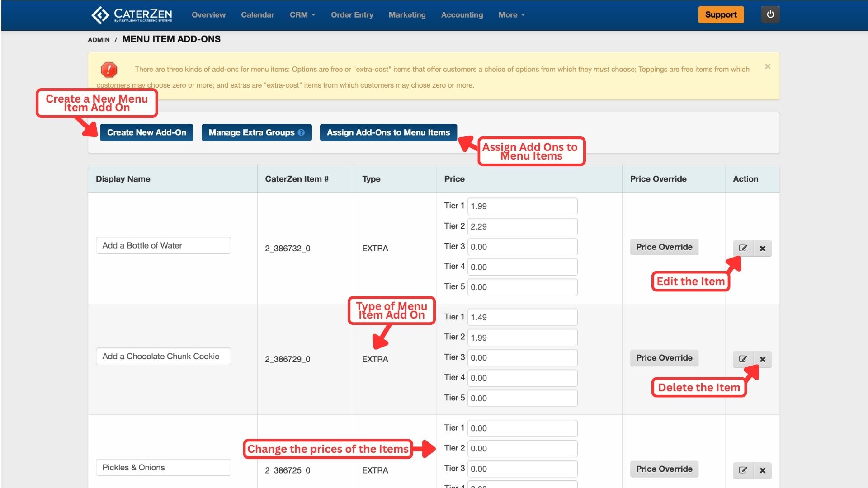Go to Order Entry page
The width and height of the screenshot is (868, 488).
352,15
